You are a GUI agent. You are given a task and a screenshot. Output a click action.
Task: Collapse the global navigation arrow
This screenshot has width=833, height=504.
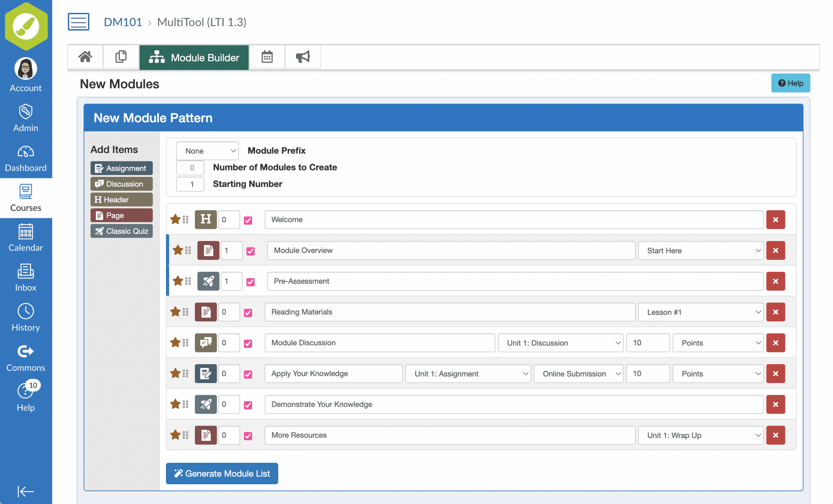point(26,491)
